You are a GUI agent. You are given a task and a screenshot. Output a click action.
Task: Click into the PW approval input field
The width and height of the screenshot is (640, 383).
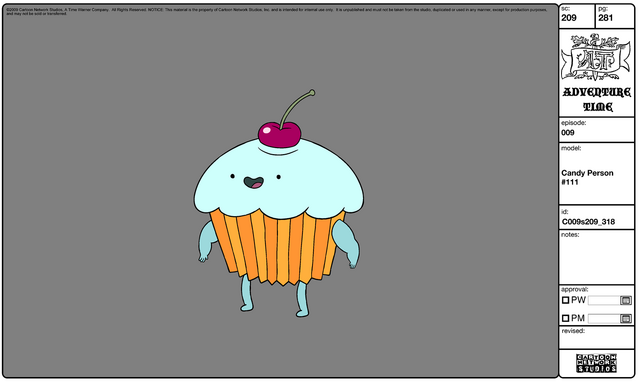(604, 301)
